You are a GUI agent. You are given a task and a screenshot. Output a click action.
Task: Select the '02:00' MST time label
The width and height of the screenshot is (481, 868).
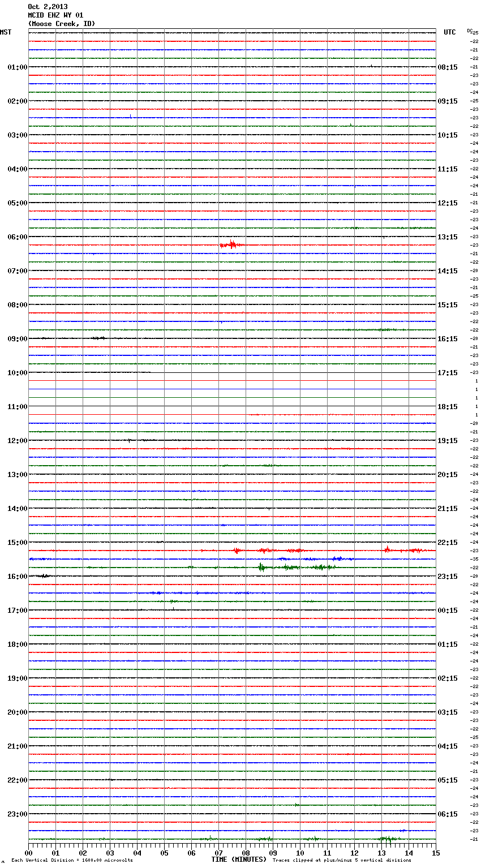click(18, 101)
